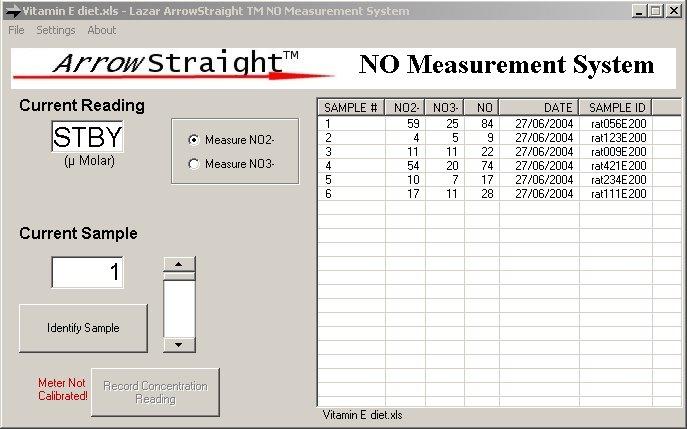Click the SAMPLE ID column header

tap(616, 107)
